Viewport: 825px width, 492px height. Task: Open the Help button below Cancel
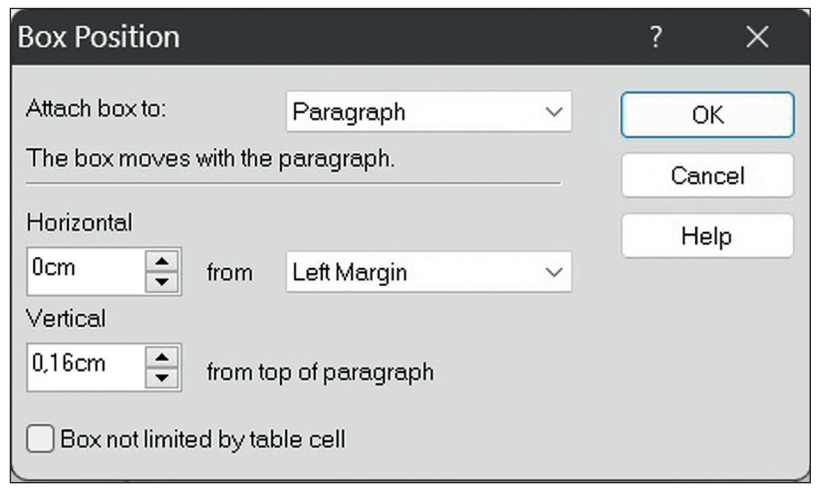point(707,237)
